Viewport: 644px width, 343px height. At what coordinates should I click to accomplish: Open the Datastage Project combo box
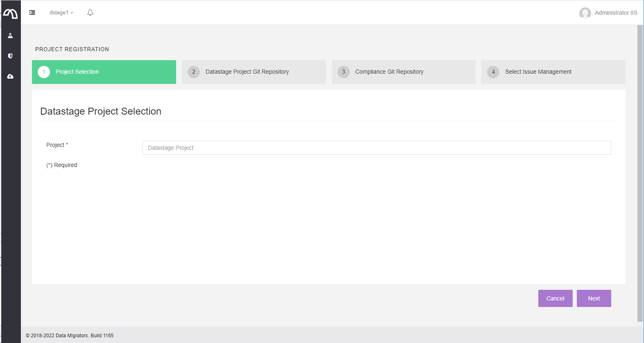click(376, 148)
